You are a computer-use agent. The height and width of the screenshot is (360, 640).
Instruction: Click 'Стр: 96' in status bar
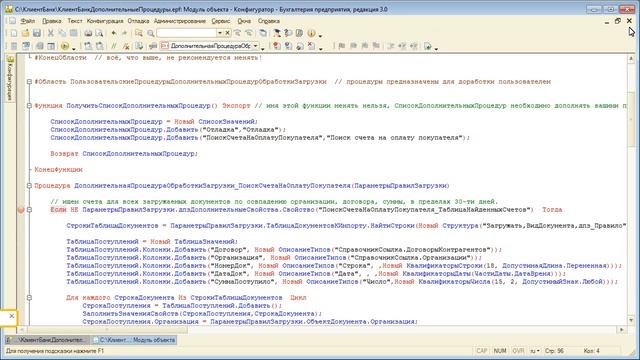[554, 351]
